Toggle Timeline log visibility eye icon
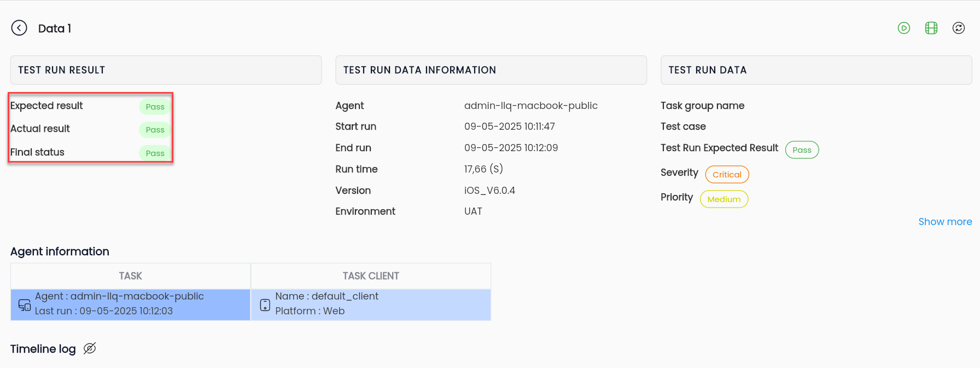The height and width of the screenshot is (368, 980). pos(90,348)
